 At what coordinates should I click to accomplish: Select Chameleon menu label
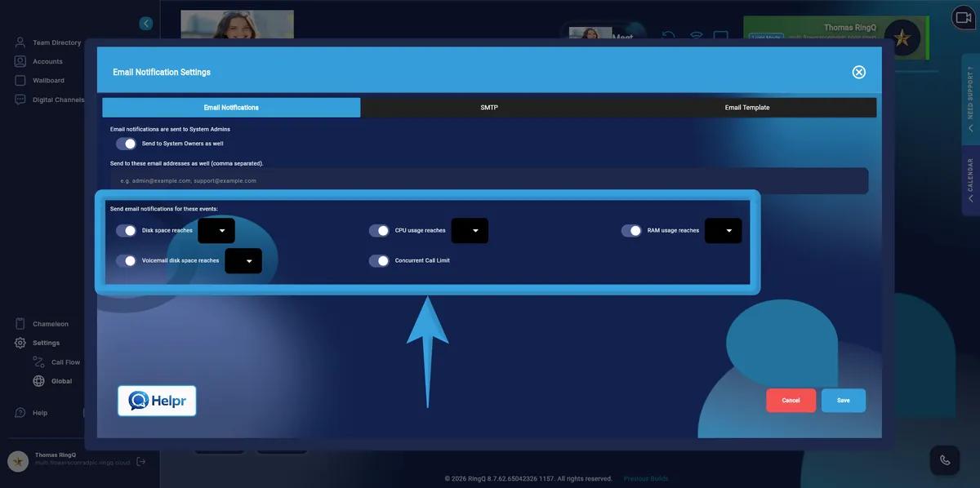point(51,324)
